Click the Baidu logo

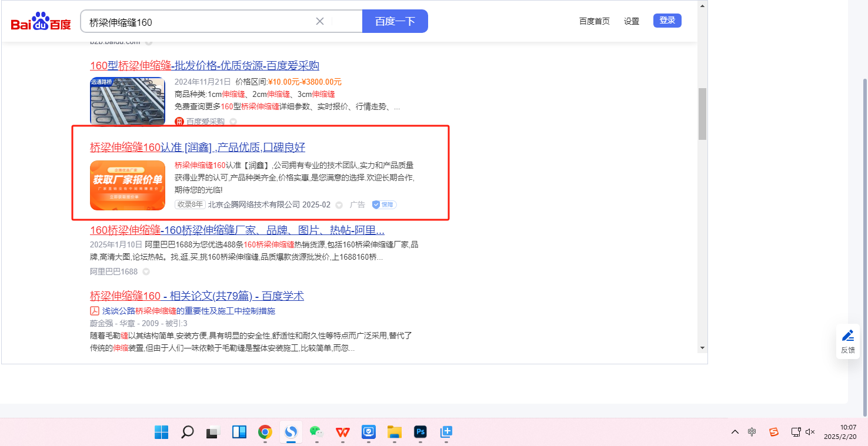point(41,22)
